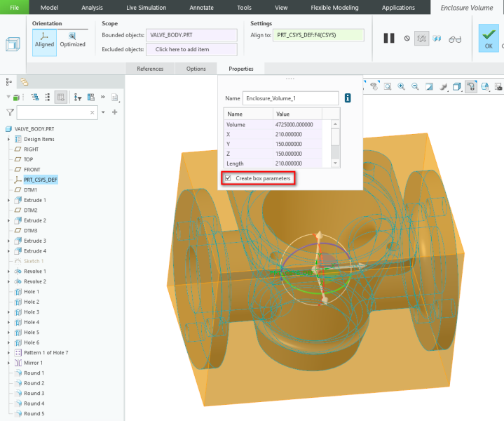Click the Enclosure_Volume_1 name field
Image resolution: width=504 pixels, height=421 pixels.
[290, 98]
